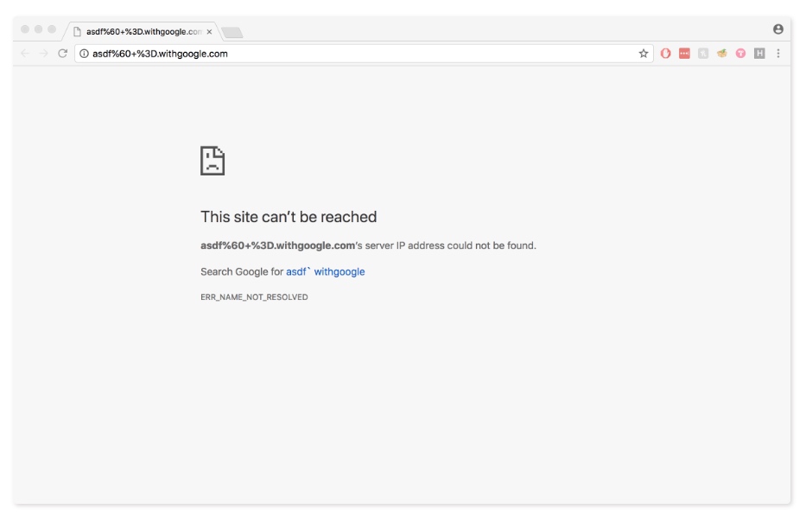Open the LastPass red dots extension

pyautogui.click(x=684, y=54)
